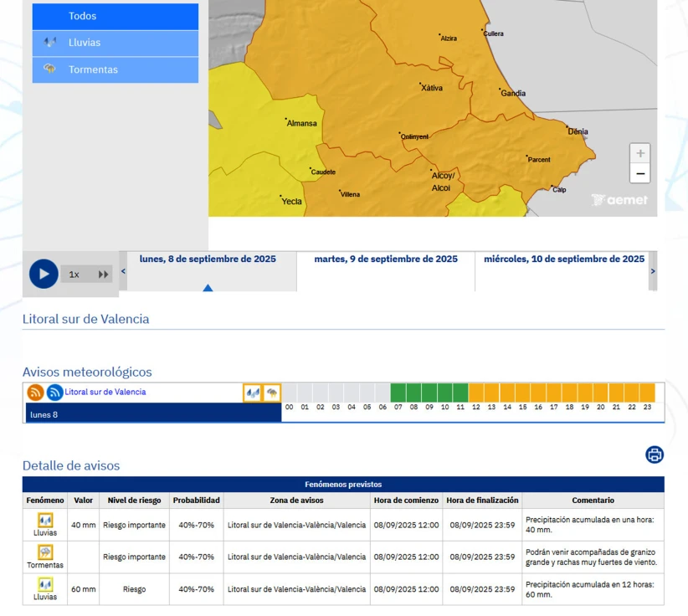Click the Almansa label on the map
The height and width of the screenshot is (616, 688).
point(301,123)
